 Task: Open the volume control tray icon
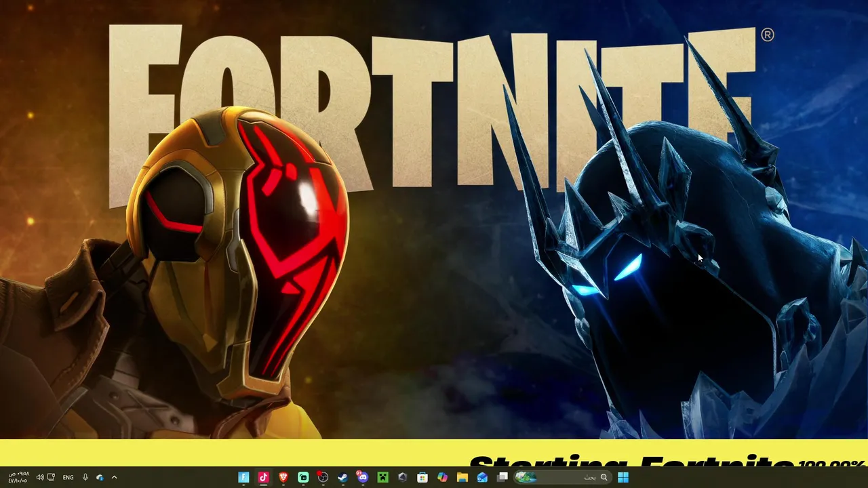[39, 477]
